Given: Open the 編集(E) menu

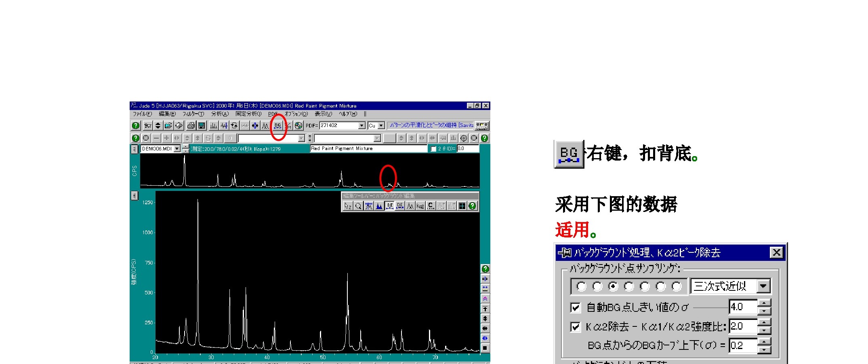Looking at the screenshot, I should coord(167,114).
